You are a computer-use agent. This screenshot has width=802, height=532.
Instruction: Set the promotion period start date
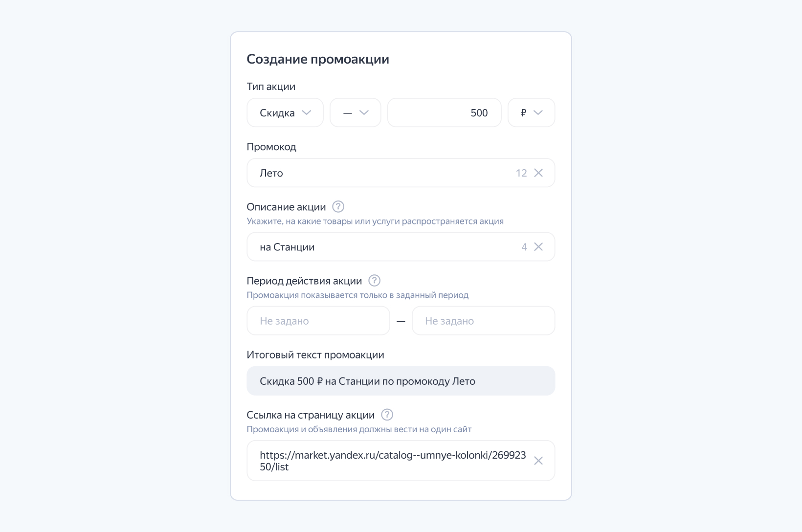318,321
